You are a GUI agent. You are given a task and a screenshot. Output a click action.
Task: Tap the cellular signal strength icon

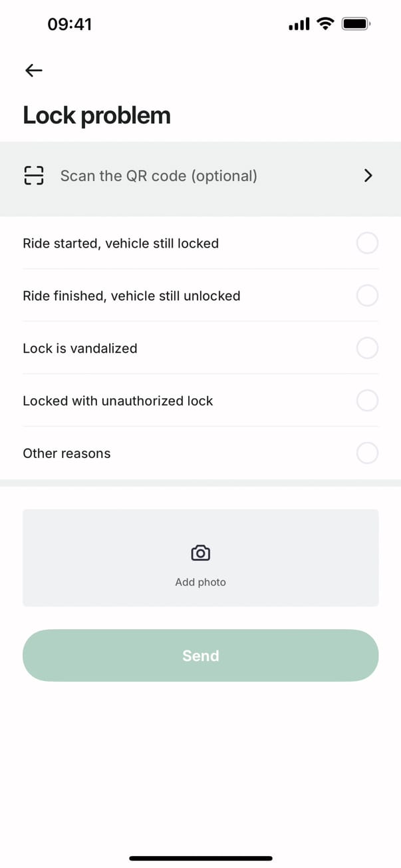299,25
